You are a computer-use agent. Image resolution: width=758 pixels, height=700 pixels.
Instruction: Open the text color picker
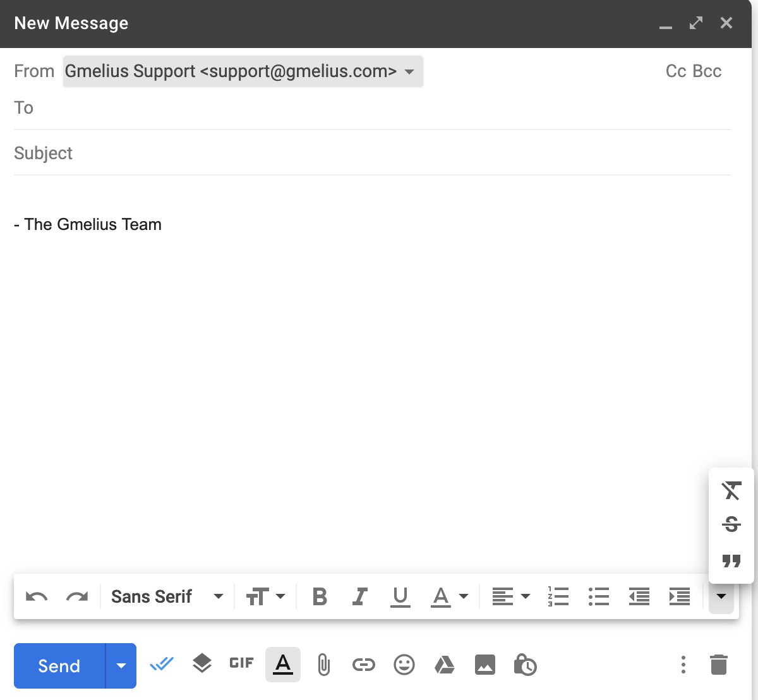click(449, 596)
